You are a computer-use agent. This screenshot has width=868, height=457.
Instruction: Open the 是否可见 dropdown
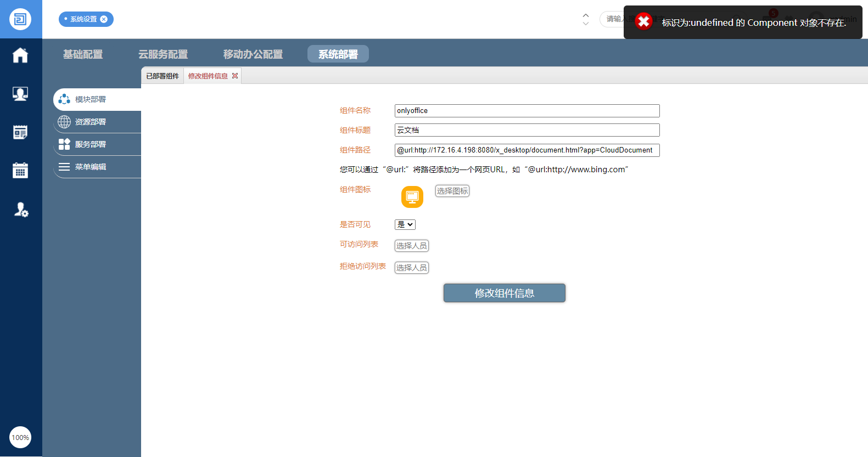tap(405, 224)
